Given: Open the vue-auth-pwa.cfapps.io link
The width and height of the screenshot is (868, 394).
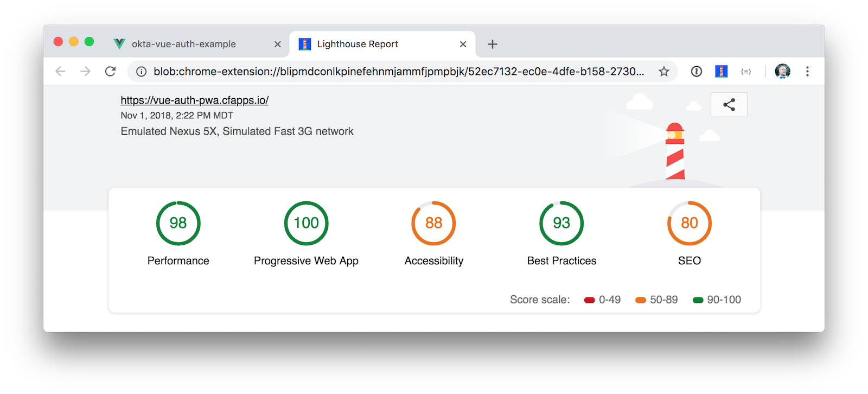Looking at the screenshot, I should [194, 100].
